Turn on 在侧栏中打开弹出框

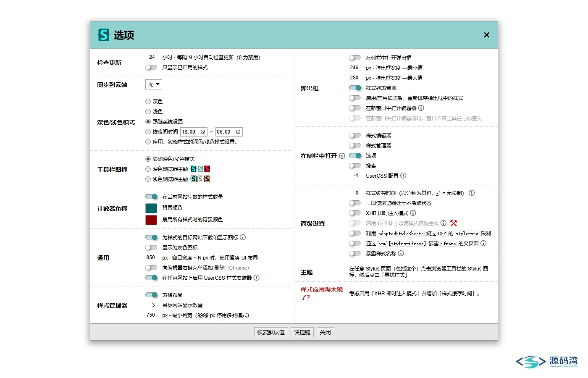click(x=355, y=58)
